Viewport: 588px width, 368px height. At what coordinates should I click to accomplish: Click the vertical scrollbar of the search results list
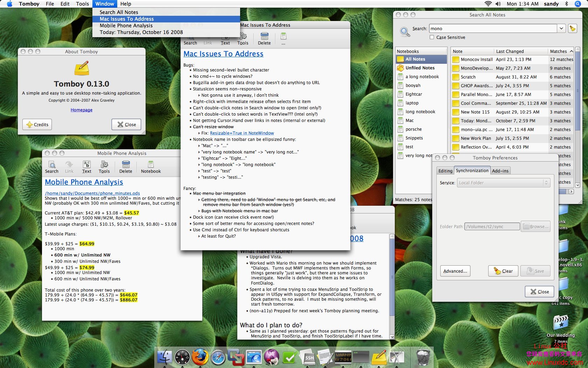click(x=577, y=117)
